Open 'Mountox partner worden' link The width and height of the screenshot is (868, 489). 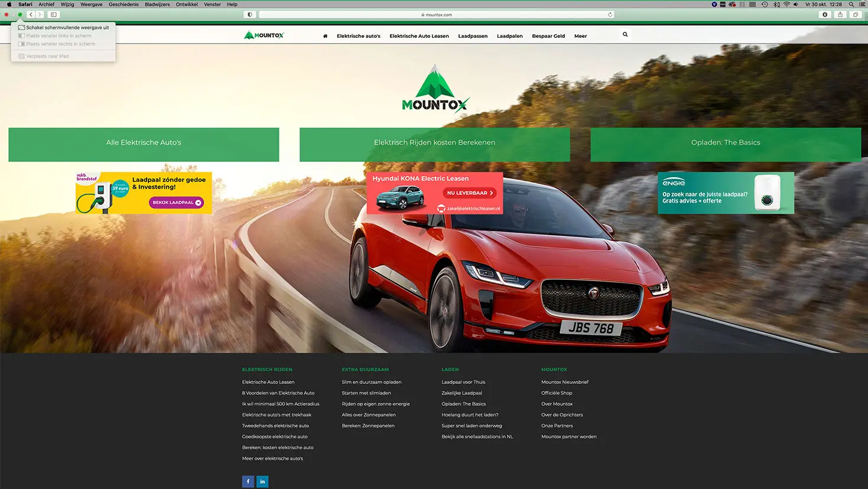coord(569,436)
